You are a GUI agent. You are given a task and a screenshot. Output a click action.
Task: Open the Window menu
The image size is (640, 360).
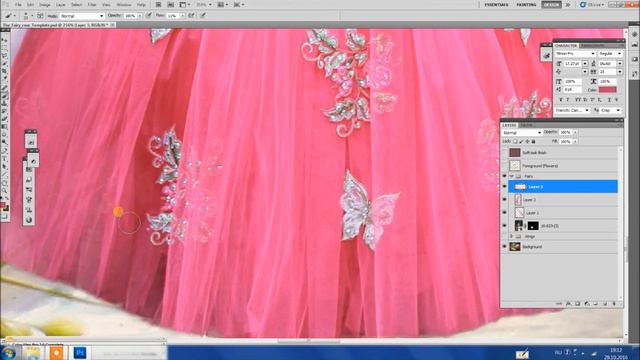tap(124, 5)
